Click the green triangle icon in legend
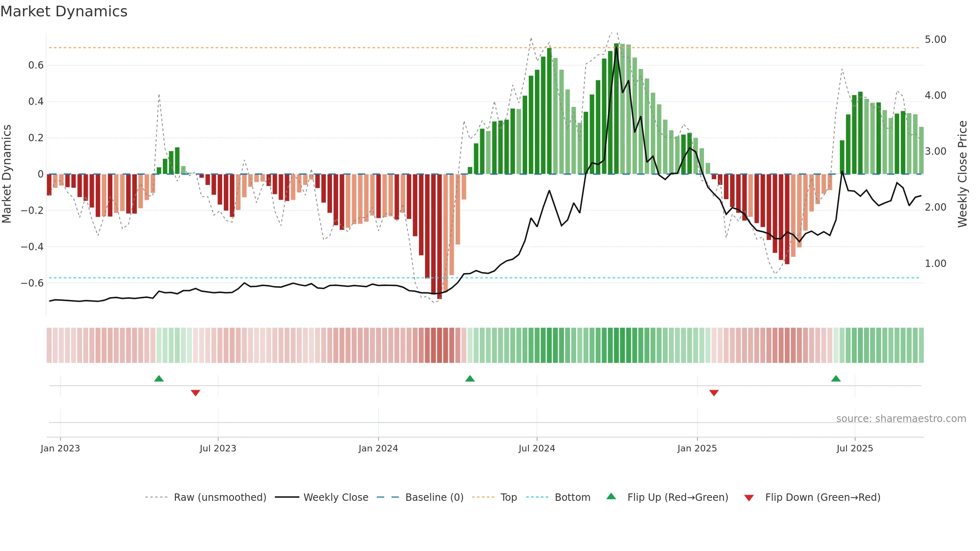Screen dimensions: 980x551 point(611,496)
